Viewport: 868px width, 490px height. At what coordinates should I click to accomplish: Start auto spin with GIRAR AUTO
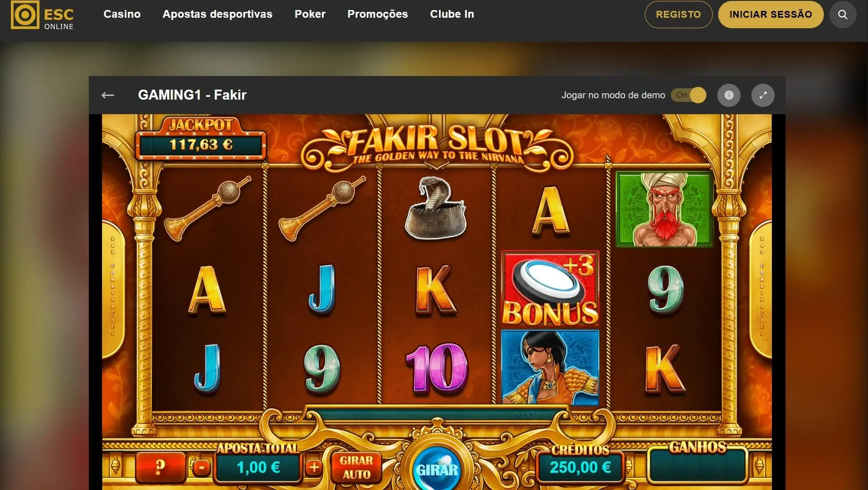tap(357, 467)
